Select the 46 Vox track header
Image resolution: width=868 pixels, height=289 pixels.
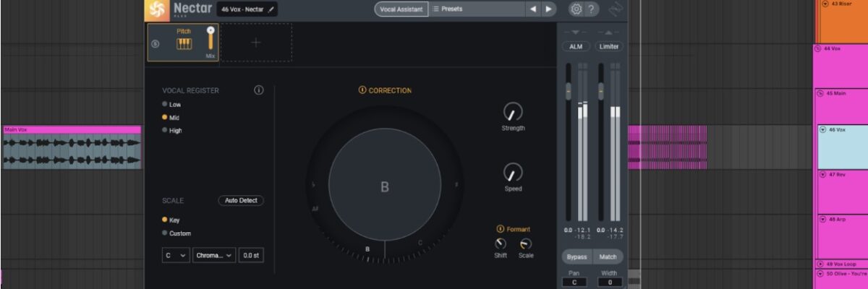[843, 147]
